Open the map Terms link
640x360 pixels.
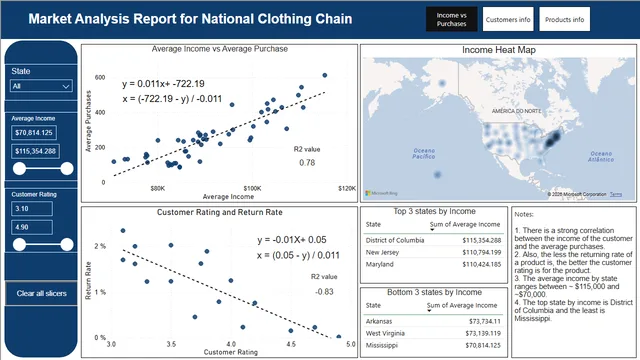pyautogui.click(x=616, y=194)
